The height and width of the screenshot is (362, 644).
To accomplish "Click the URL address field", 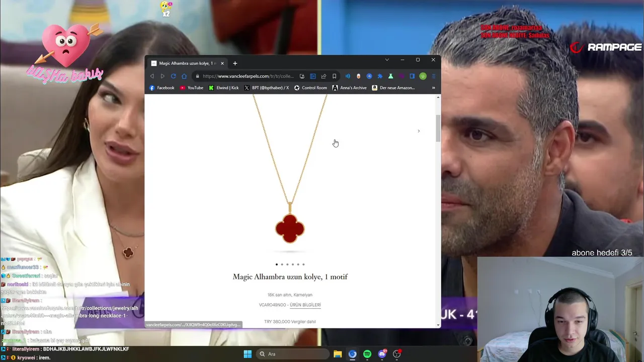I will pos(248,76).
